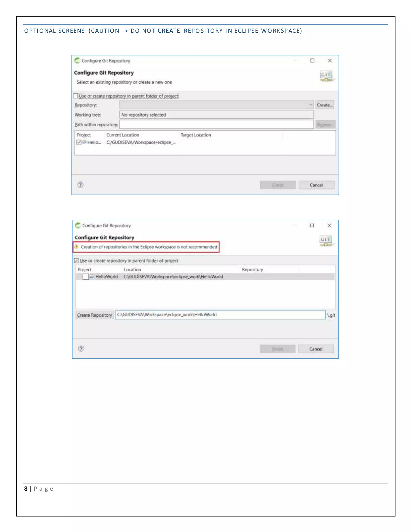411x532 pixels.
Task: Check the HelloWorld project checkbox
Action: (x=85, y=277)
